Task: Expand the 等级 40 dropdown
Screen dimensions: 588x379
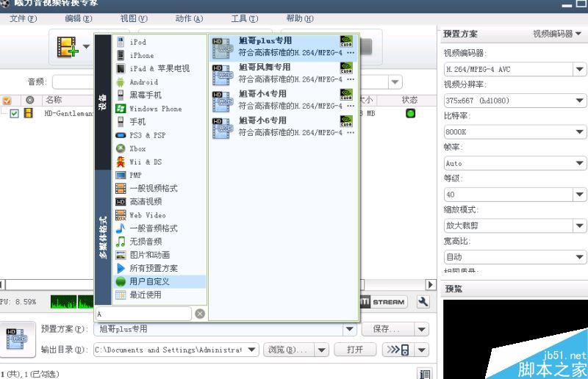Action: [x=579, y=195]
